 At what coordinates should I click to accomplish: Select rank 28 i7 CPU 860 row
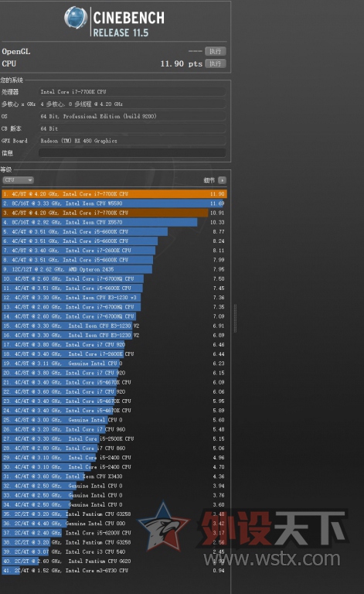pyautogui.click(x=114, y=449)
